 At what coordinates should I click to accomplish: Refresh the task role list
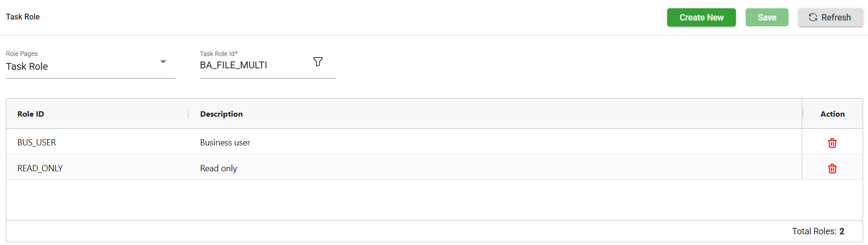coord(830,18)
